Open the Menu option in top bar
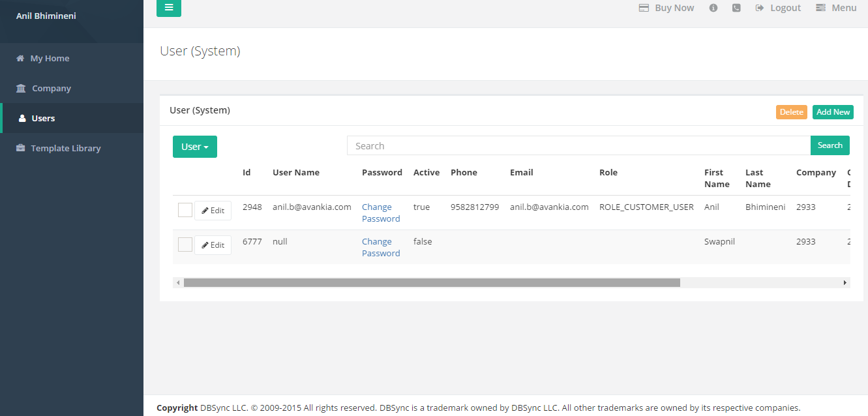The height and width of the screenshot is (416, 868). pyautogui.click(x=836, y=8)
